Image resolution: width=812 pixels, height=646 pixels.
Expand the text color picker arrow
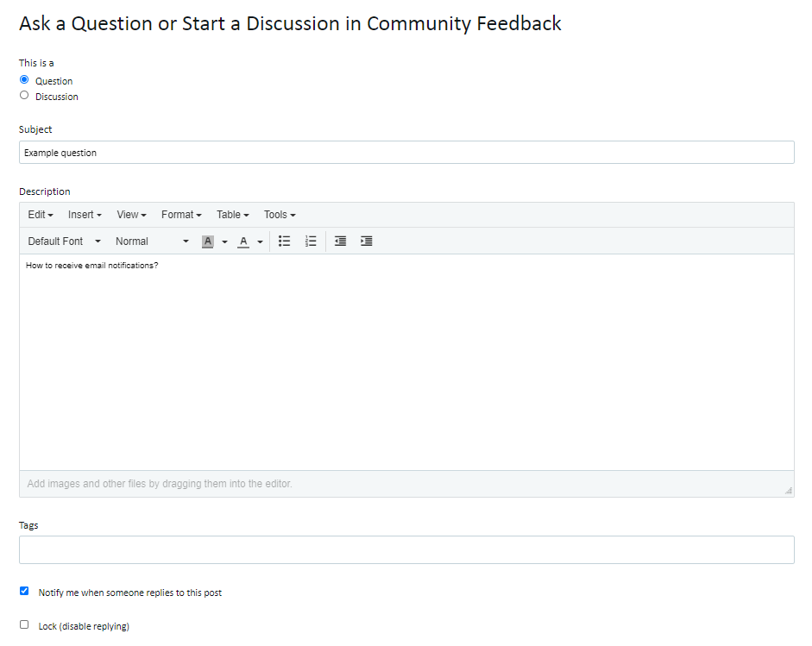[x=260, y=241]
